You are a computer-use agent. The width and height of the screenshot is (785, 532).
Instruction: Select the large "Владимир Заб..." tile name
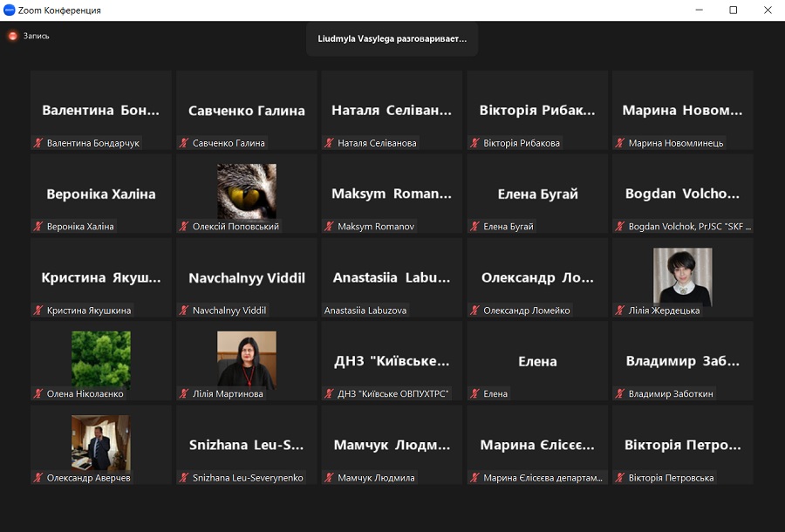click(x=682, y=361)
